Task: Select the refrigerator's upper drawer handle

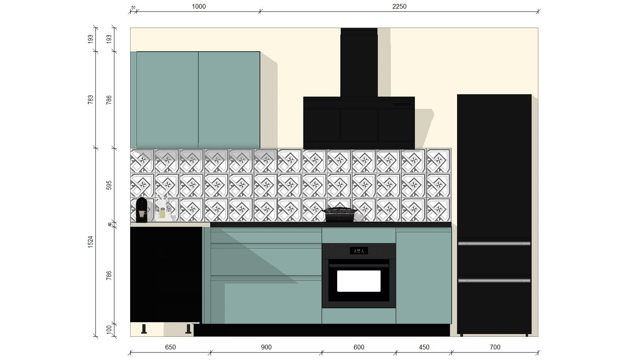Action: [494, 244]
